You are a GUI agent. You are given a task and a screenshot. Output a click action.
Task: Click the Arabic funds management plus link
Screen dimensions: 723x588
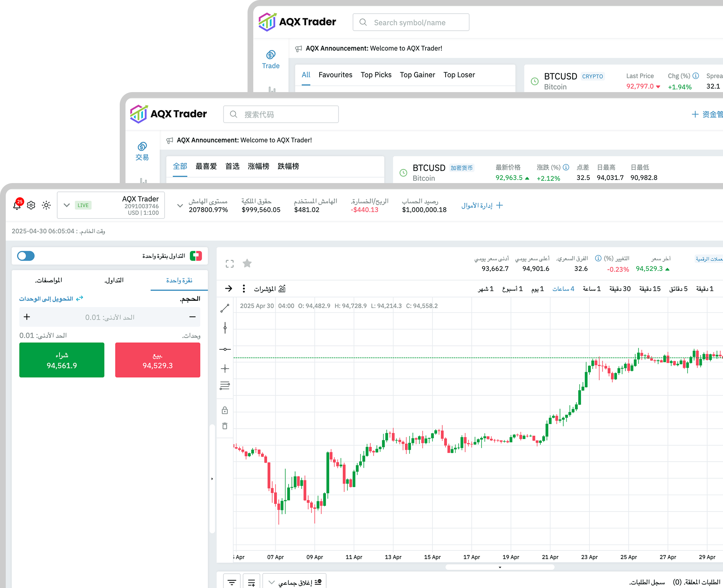click(482, 205)
